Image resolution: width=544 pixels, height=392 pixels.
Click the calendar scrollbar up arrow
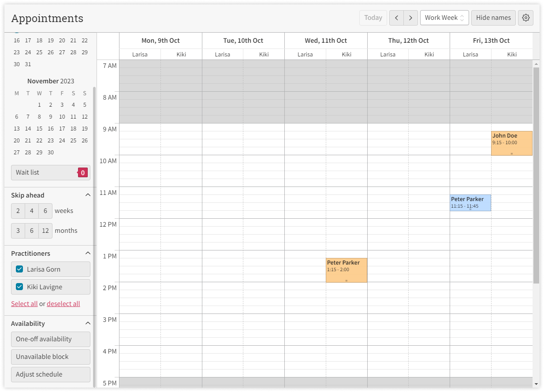pyautogui.click(x=536, y=63)
